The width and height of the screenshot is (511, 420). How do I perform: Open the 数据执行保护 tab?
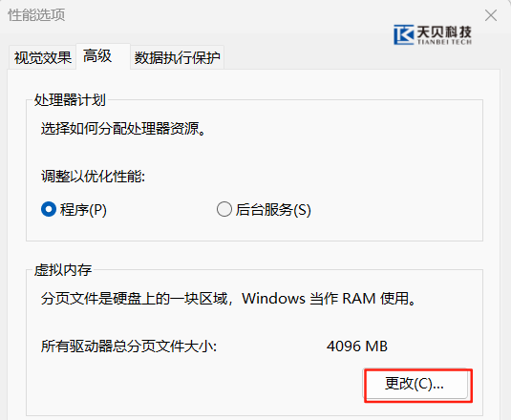coord(177,57)
